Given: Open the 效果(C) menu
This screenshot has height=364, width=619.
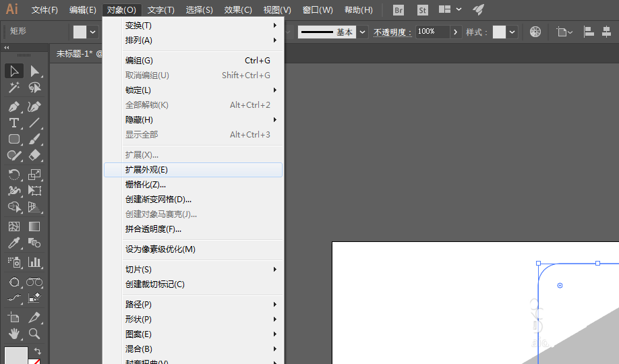Looking at the screenshot, I should [x=238, y=10].
